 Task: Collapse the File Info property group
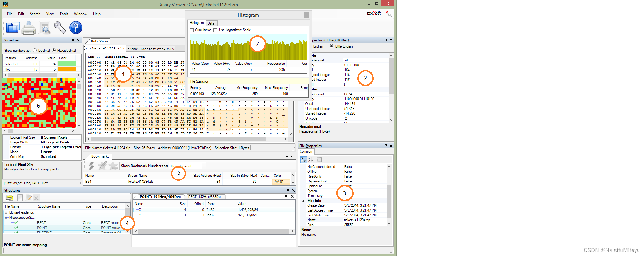(303, 201)
